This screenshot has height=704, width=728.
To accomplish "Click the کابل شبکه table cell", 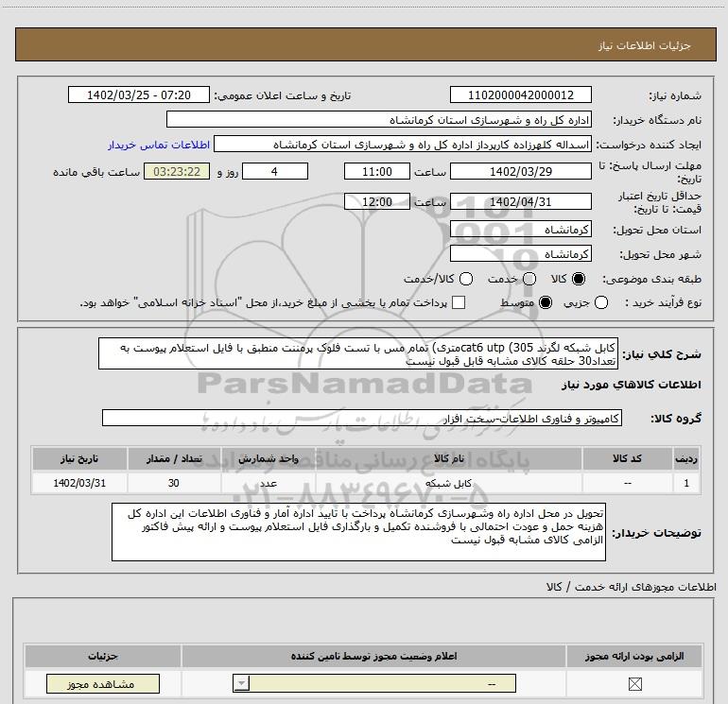I will click(x=449, y=483).
